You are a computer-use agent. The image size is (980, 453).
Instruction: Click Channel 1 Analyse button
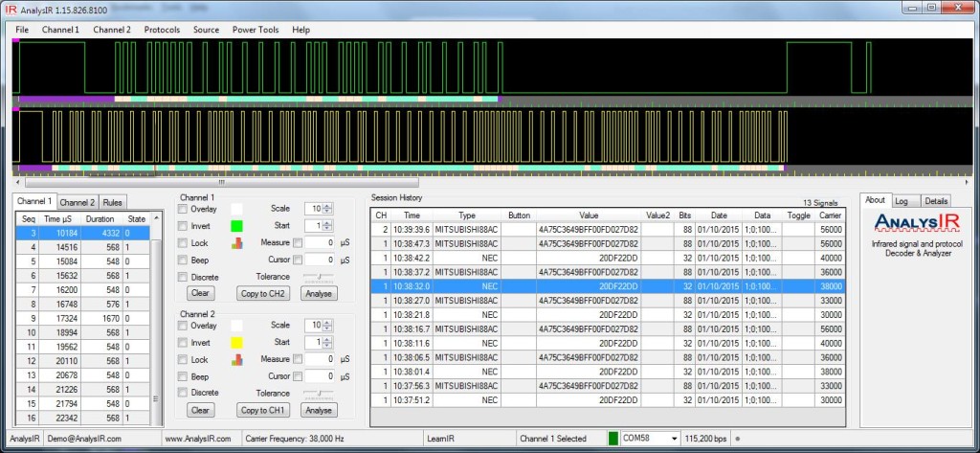tap(318, 293)
